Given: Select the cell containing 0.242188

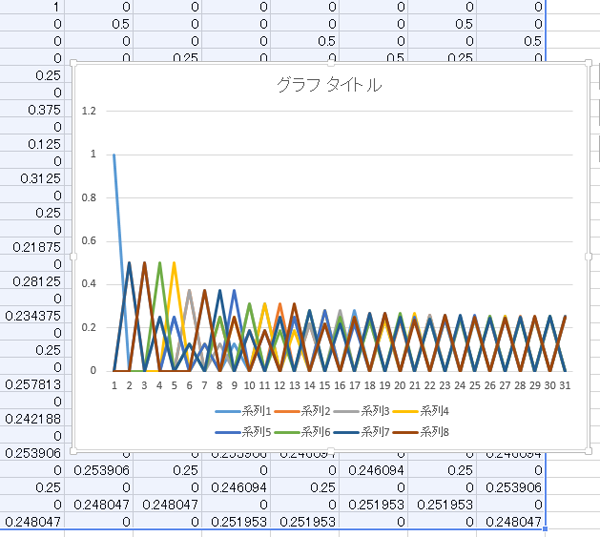Looking at the screenshot, I should pos(32,419).
